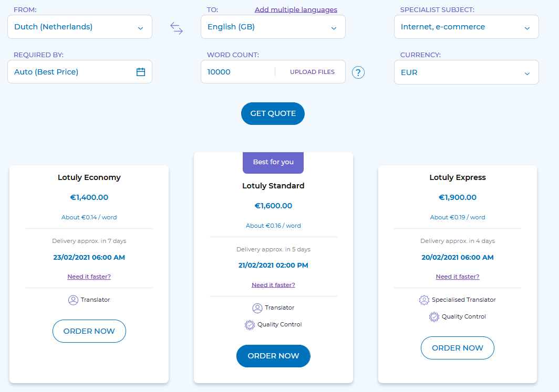Click Quality Control badge icon in Express card
Image resolution: width=559 pixels, height=392 pixels.
[x=434, y=317]
